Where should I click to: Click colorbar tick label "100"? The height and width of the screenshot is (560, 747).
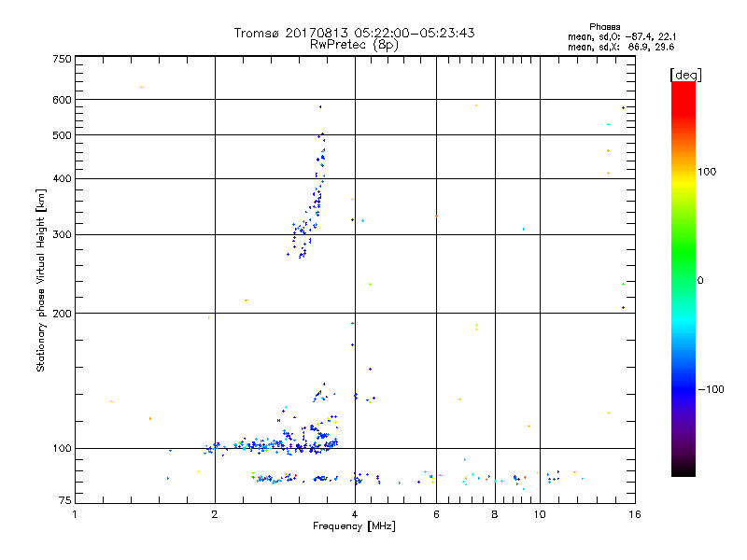pos(707,172)
